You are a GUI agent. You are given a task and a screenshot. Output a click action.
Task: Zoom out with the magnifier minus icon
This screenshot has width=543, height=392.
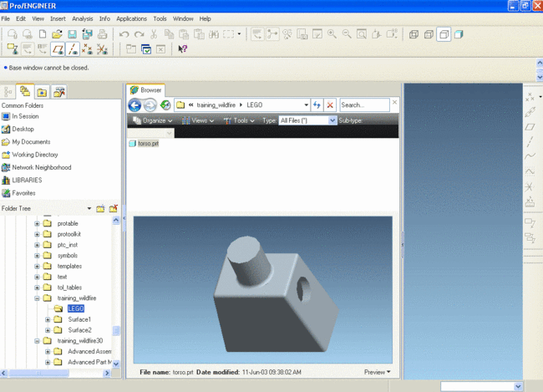click(347, 34)
